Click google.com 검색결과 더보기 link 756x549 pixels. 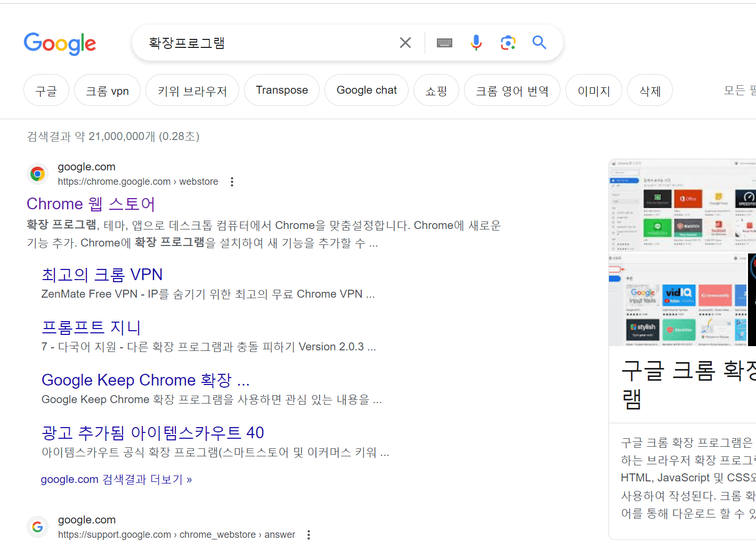(116, 479)
